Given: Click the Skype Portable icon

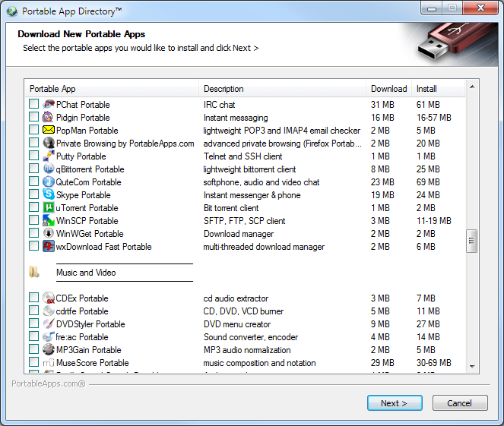Looking at the screenshot, I should [49, 195].
